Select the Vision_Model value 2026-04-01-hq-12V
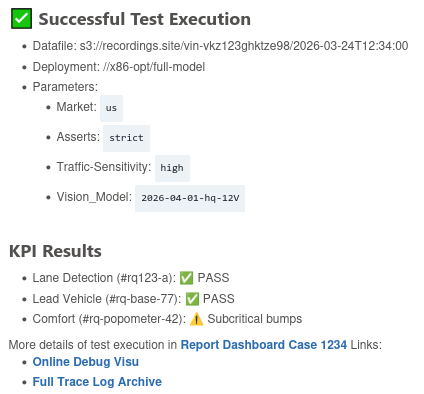 (x=190, y=198)
